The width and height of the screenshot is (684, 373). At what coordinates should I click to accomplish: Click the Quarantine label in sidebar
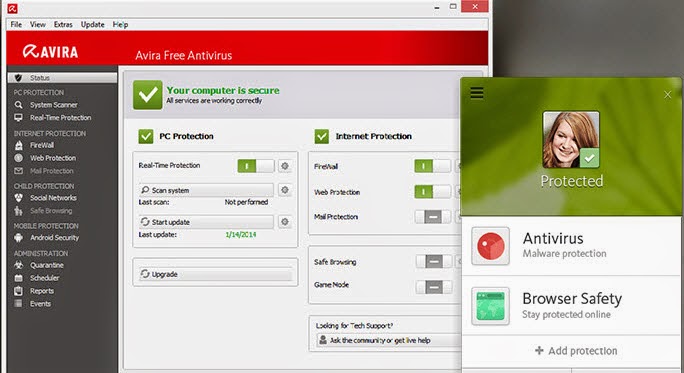(x=47, y=265)
